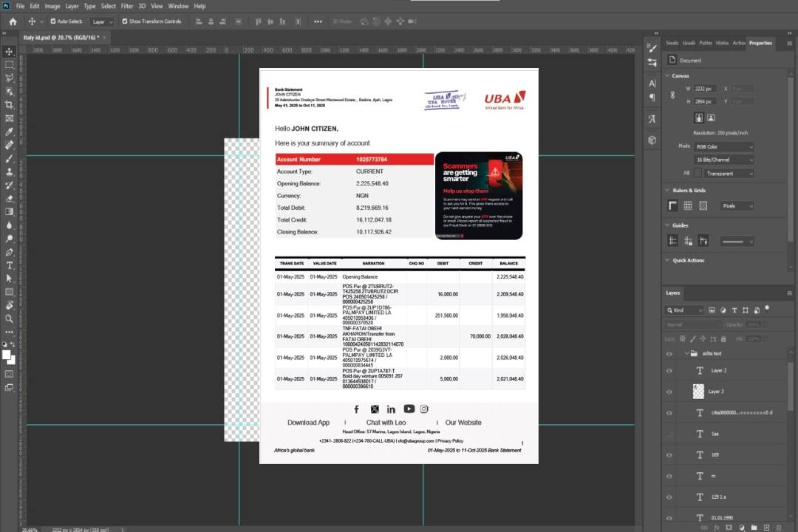Hide the '169' text layer
This screenshot has height=532, width=798.
click(x=669, y=455)
